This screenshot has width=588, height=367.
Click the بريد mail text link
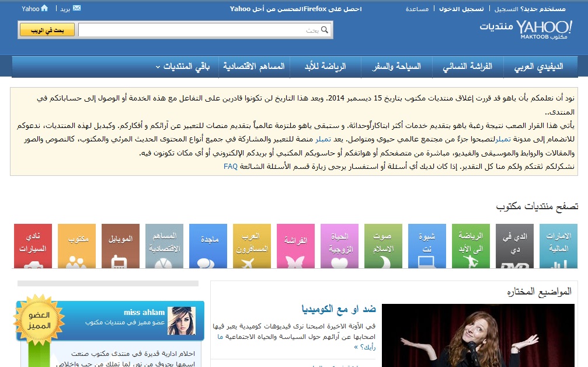(x=65, y=9)
